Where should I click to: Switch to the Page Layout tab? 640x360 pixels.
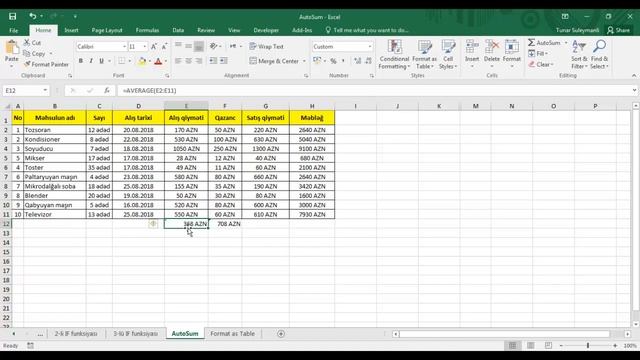click(107, 30)
